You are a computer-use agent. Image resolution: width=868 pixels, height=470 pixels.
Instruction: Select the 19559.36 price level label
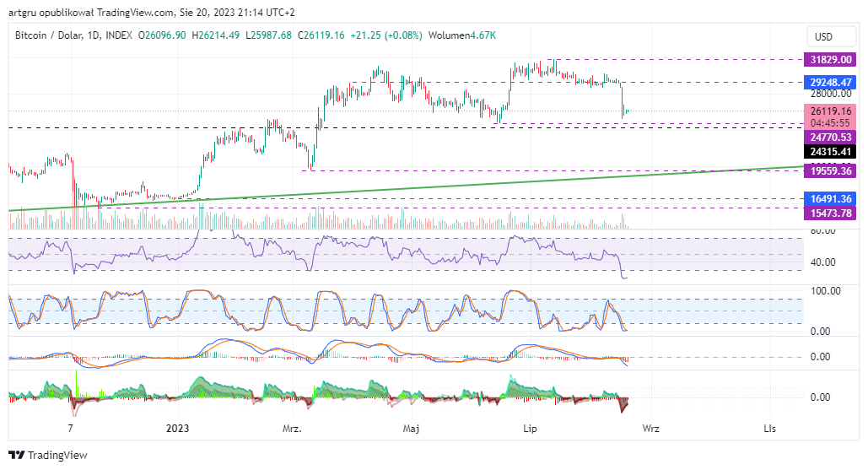coord(830,171)
